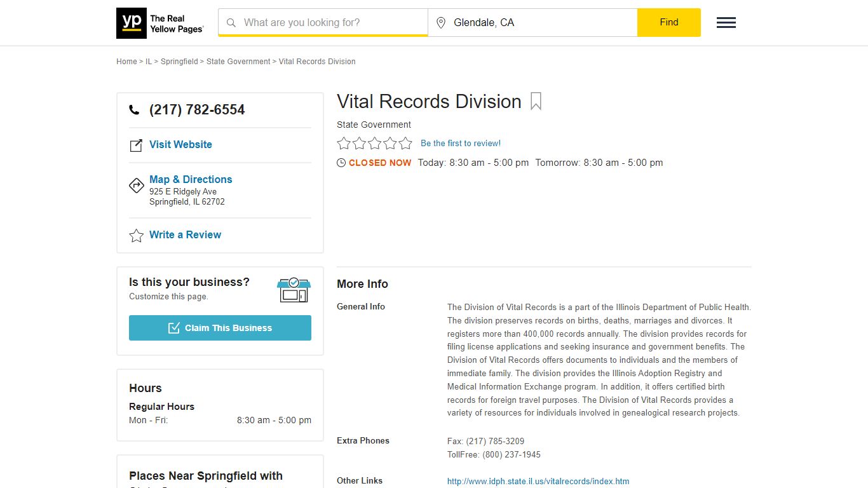Image resolution: width=868 pixels, height=488 pixels.
Task: Click the external link icon beside Visit Website
Action: pyautogui.click(x=136, y=146)
